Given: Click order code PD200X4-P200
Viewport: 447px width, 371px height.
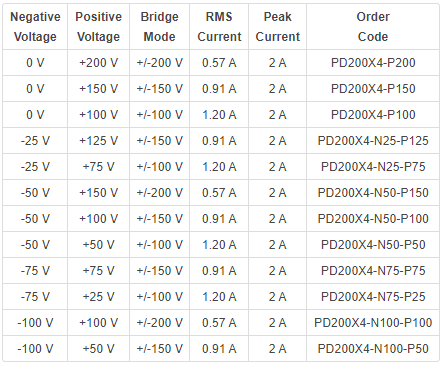Looking at the screenshot, I should [x=373, y=63].
